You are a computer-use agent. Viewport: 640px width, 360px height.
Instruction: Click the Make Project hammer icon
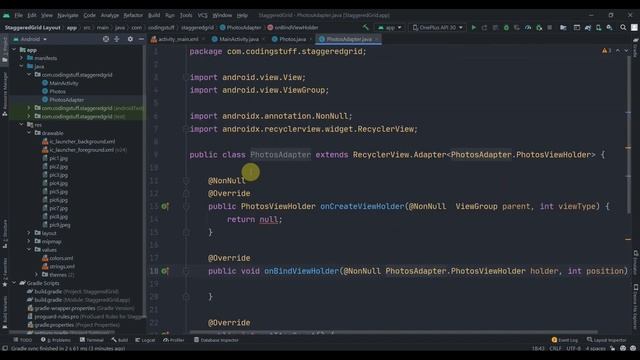click(x=366, y=27)
